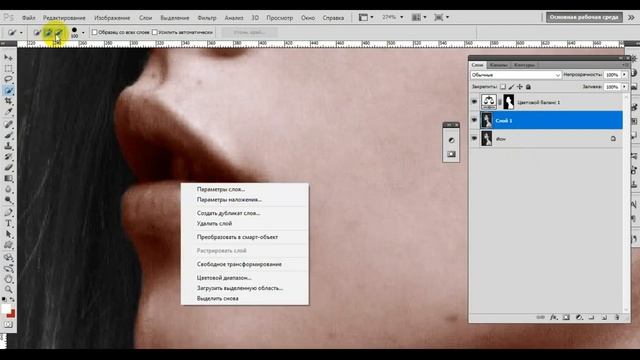The width and height of the screenshot is (640, 360).
Task: Hide the 'Слой 1' layer
Action: 474,120
